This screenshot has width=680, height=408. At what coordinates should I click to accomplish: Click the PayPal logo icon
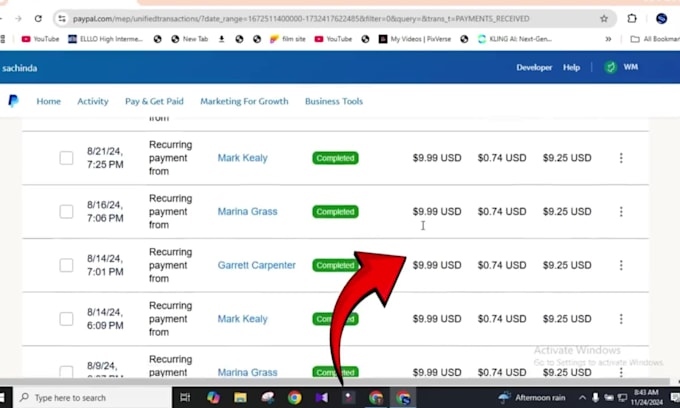[x=13, y=101]
